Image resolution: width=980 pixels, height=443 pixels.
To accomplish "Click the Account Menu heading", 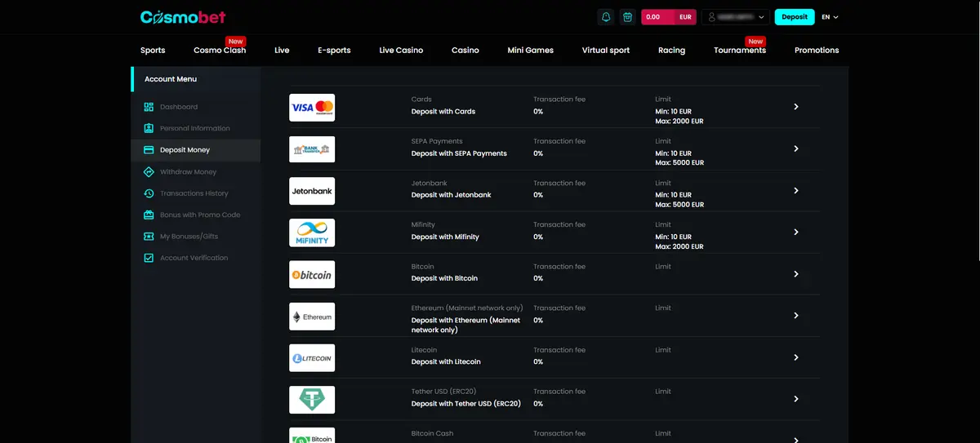I will tap(171, 79).
